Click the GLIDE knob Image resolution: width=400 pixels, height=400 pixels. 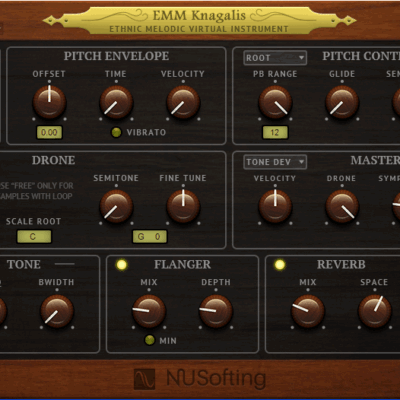(x=342, y=102)
